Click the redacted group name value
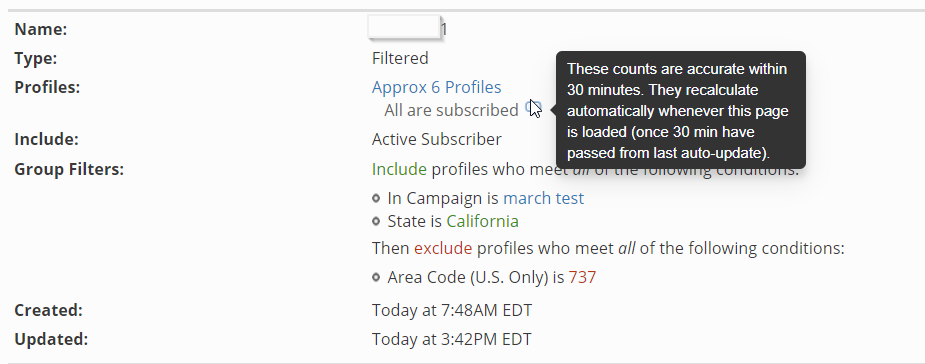This screenshot has height=364, width=925. click(407, 28)
